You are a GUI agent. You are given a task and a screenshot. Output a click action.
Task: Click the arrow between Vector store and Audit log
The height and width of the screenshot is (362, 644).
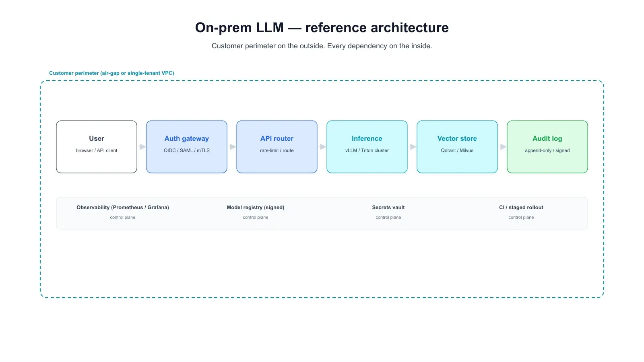coord(503,147)
